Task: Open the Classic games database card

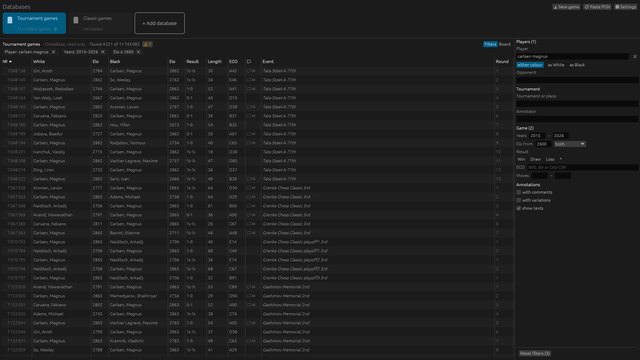Action: pyautogui.click(x=100, y=23)
